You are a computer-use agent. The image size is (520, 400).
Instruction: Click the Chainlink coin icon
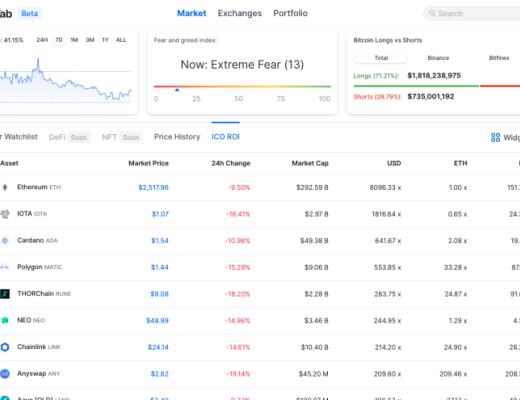(5, 347)
